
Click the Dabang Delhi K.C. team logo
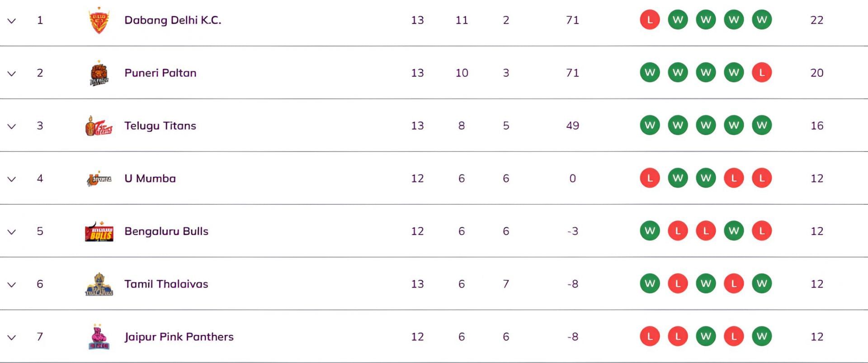coord(99,21)
